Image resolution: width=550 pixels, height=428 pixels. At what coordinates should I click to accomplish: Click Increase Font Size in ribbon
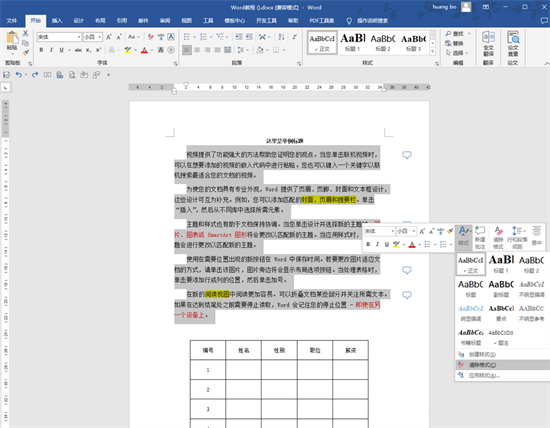109,37
